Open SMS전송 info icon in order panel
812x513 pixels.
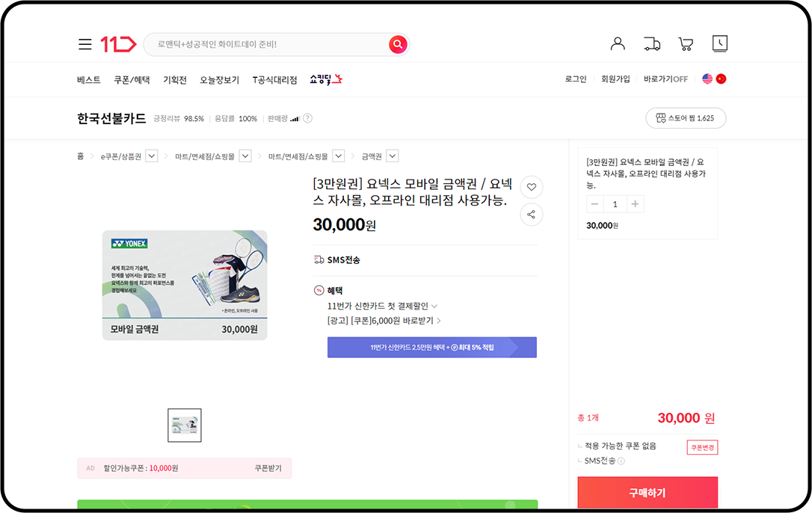pos(621,461)
